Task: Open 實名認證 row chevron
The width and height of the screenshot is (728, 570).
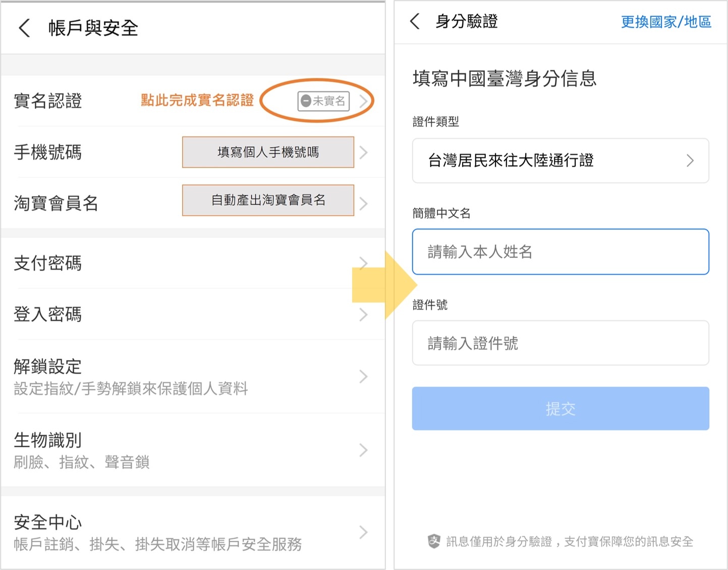Action: [363, 101]
